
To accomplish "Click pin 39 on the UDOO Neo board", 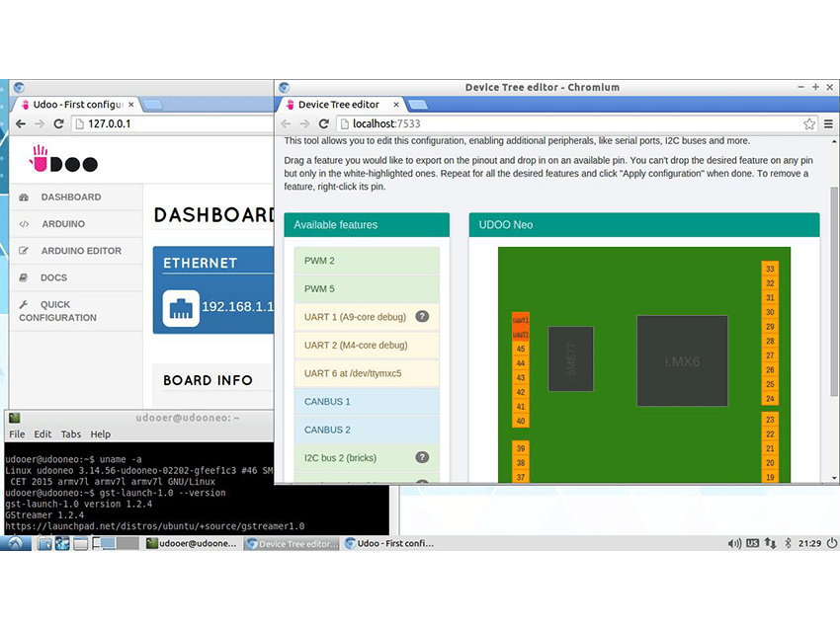I will [520, 448].
